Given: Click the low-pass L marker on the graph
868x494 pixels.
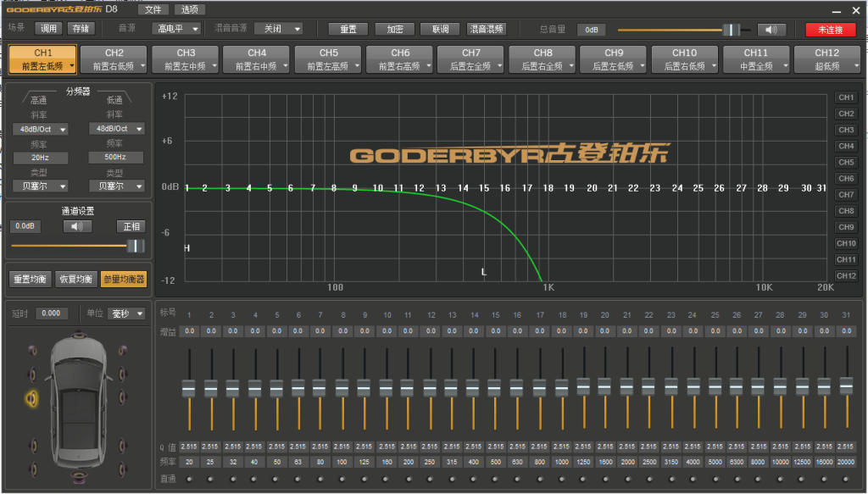Looking at the screenshot, I should coord(484,272).
